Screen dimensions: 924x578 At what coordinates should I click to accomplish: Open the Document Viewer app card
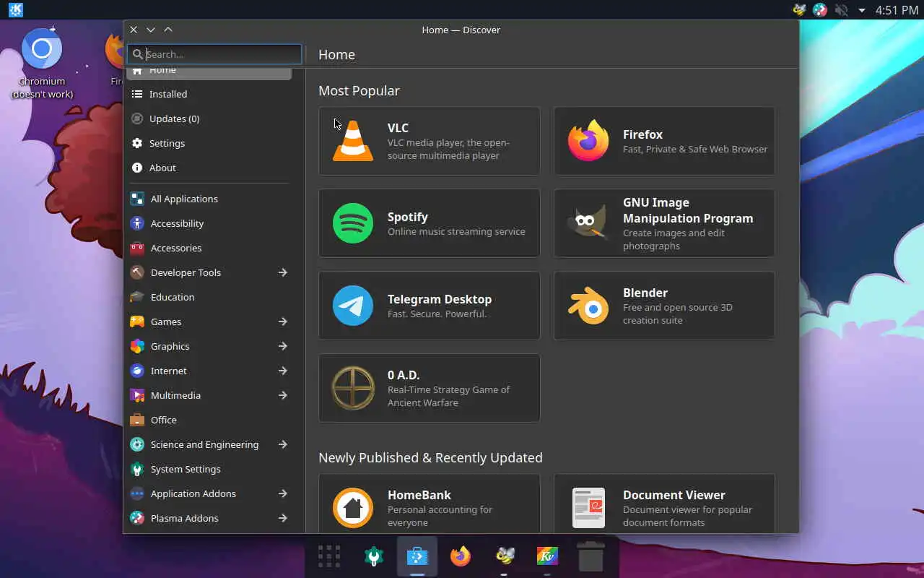664,504
